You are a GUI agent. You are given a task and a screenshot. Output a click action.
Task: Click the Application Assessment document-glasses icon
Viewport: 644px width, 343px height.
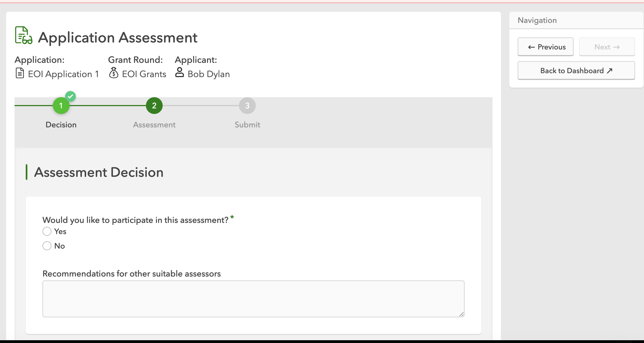click(x=23, y=35)
